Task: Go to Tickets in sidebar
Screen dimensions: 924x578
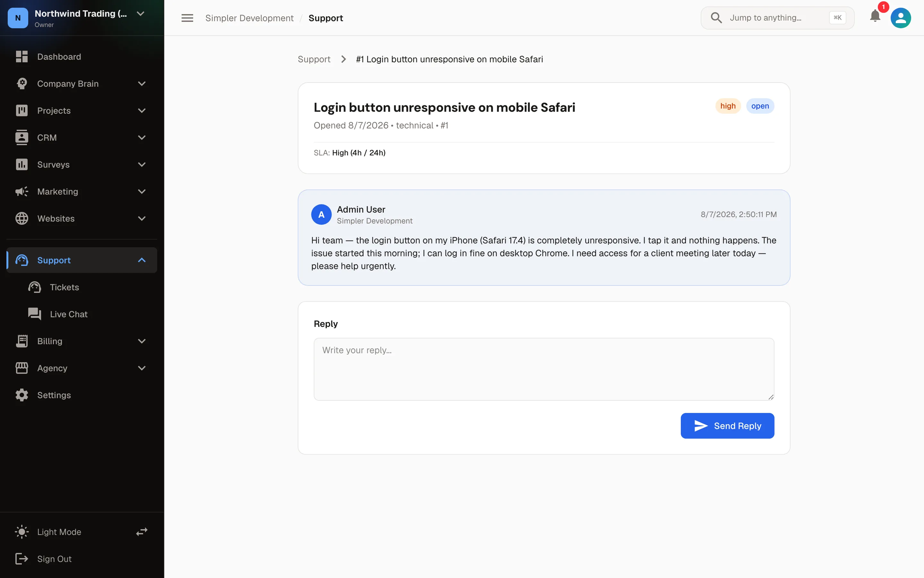Action: [x=82, y=287]
